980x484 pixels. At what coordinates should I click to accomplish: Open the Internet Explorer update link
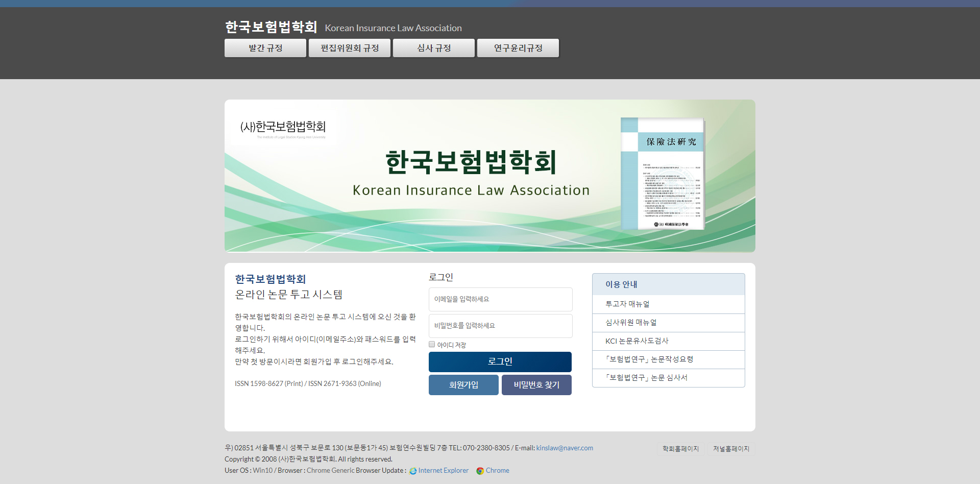[444, 471]
